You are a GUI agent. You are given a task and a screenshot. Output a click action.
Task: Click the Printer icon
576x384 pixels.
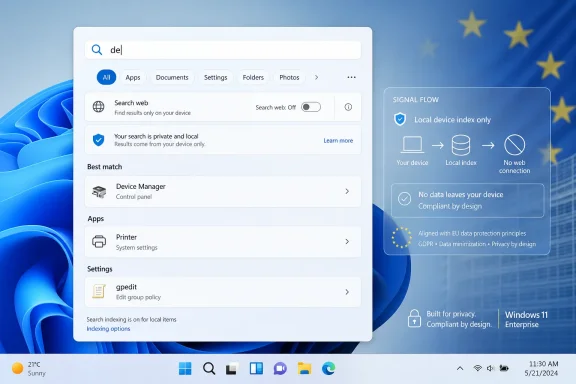coord(99,241)
